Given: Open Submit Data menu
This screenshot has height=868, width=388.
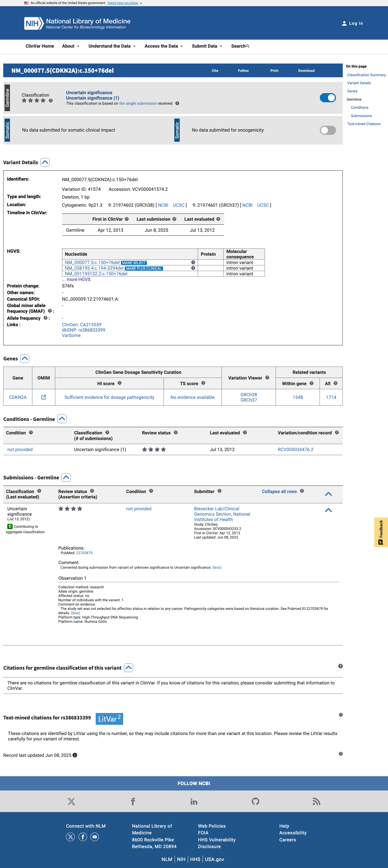Looking at the screenshot, I should click(x=207, y=46).
